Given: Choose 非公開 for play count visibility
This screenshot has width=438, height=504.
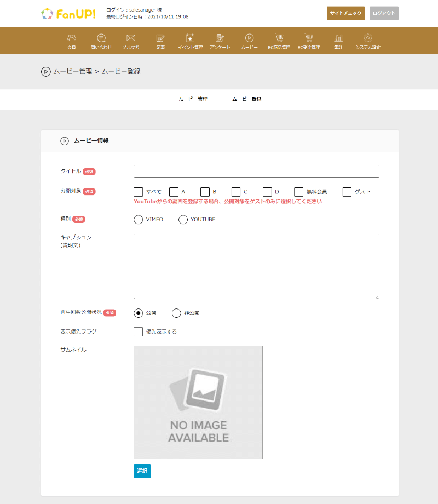Looking at the screenshot, I should coord(176,313).
